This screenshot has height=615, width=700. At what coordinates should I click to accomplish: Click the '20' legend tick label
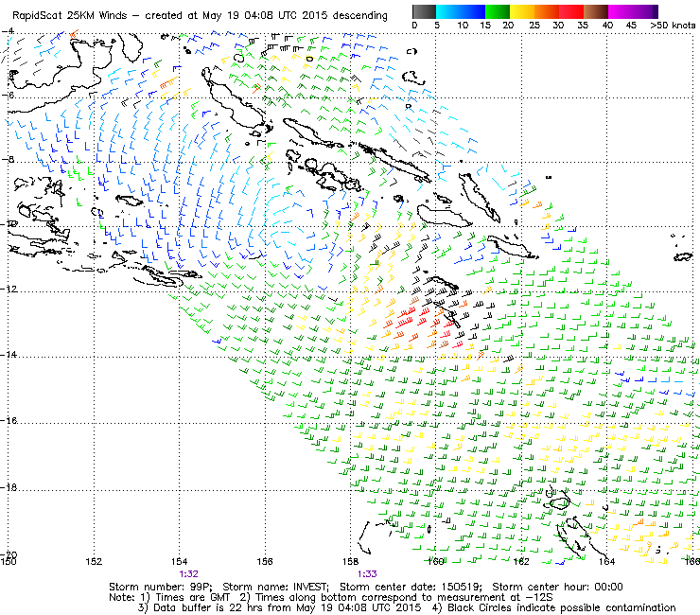click(508, 25)
